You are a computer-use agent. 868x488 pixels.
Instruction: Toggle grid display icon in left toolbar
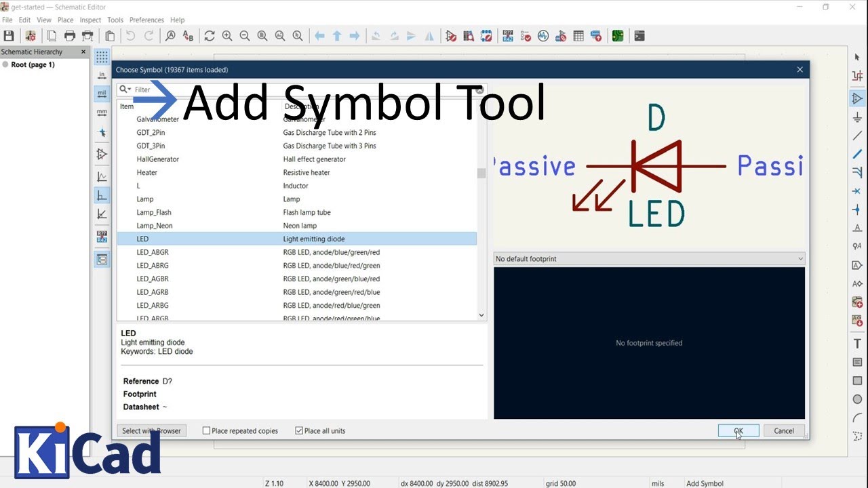point(102,57)
